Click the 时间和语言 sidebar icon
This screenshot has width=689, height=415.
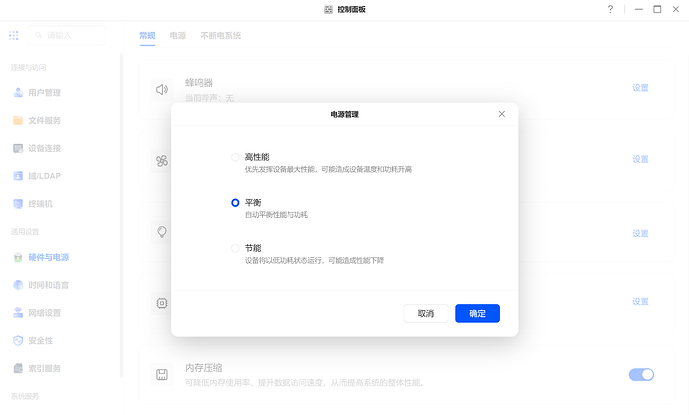(x=18, y=285)
